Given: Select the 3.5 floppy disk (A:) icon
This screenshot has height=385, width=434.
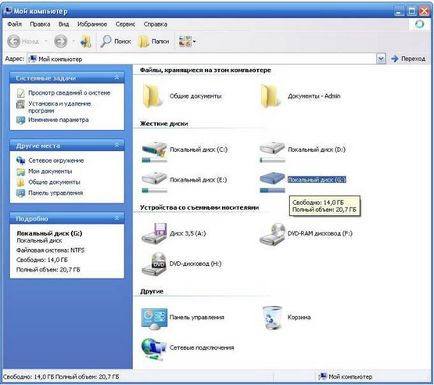Looking at the screenshot, I should pos(154,233).
